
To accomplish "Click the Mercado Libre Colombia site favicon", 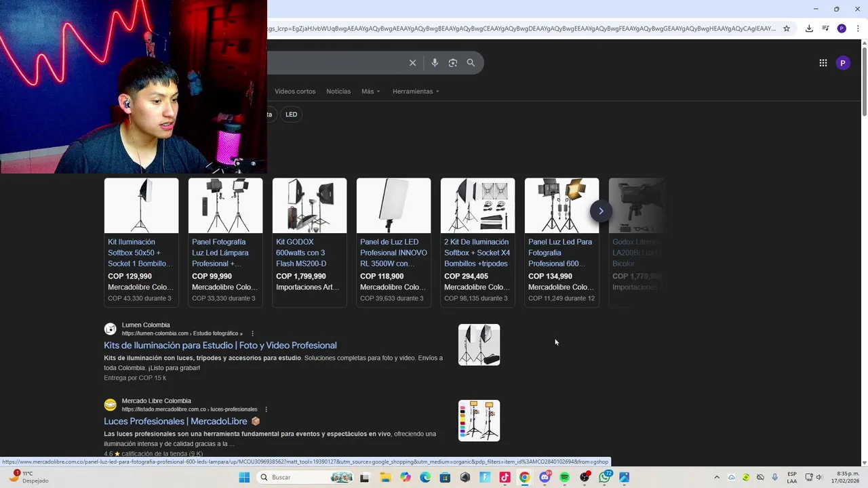I will tap(110, 405).
